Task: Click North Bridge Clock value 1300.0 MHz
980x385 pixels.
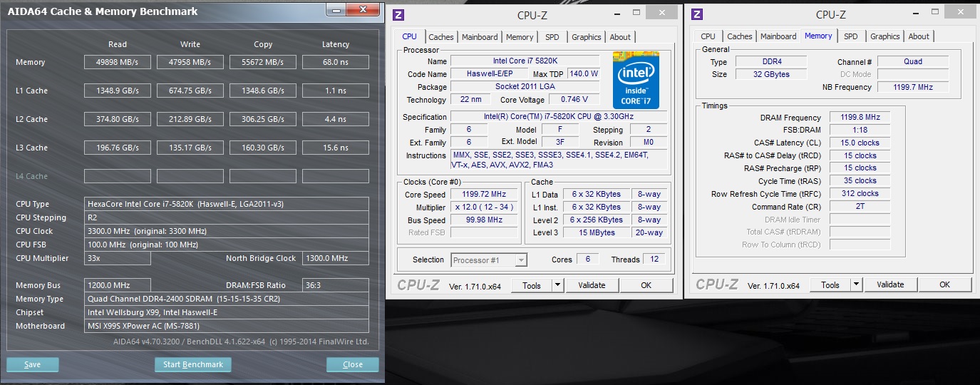Action: click(x=336, y=258)
